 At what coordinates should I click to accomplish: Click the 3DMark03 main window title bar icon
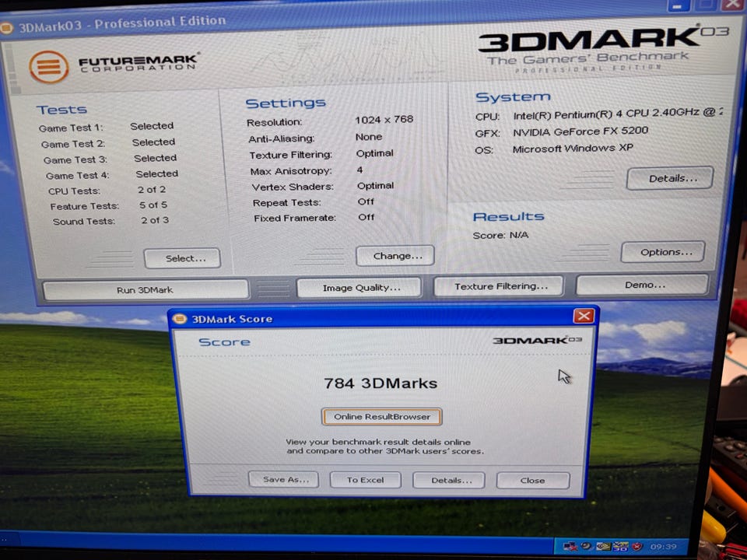(x=5, y=28)
